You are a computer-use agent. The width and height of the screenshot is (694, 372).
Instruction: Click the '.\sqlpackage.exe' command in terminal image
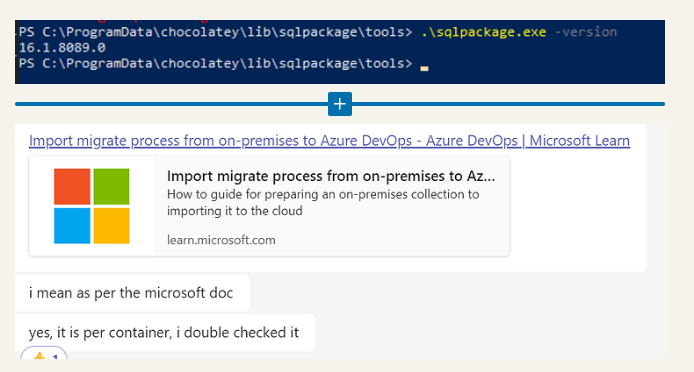click(483, 32)
